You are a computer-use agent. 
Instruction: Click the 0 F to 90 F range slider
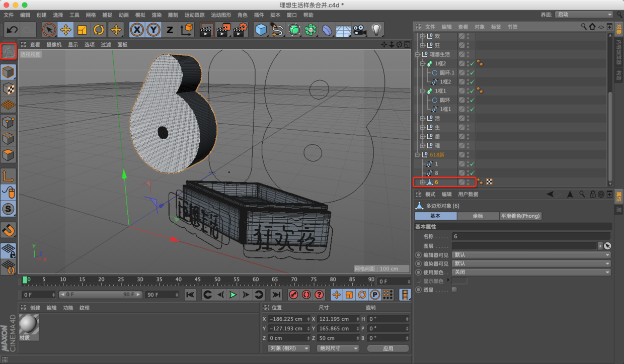tap(100, 295)
